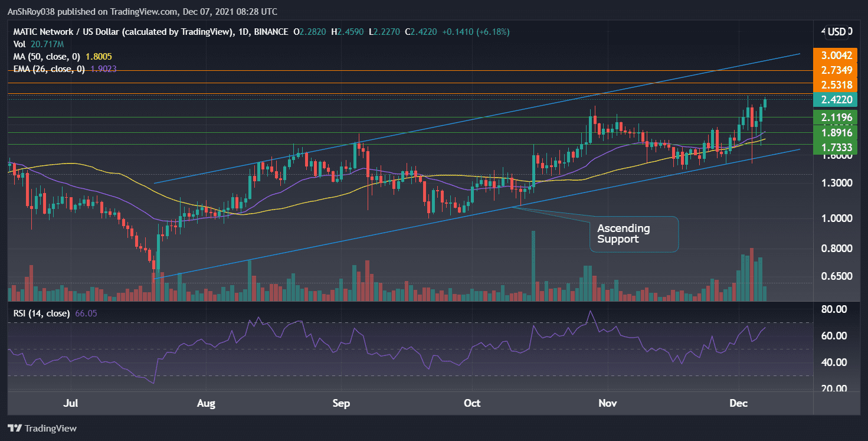Select the Jul label on the time axis

point(70,403)
